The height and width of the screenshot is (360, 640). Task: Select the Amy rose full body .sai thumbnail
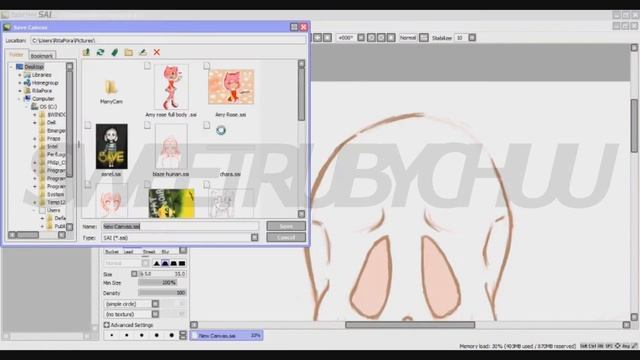click(171, 87)
